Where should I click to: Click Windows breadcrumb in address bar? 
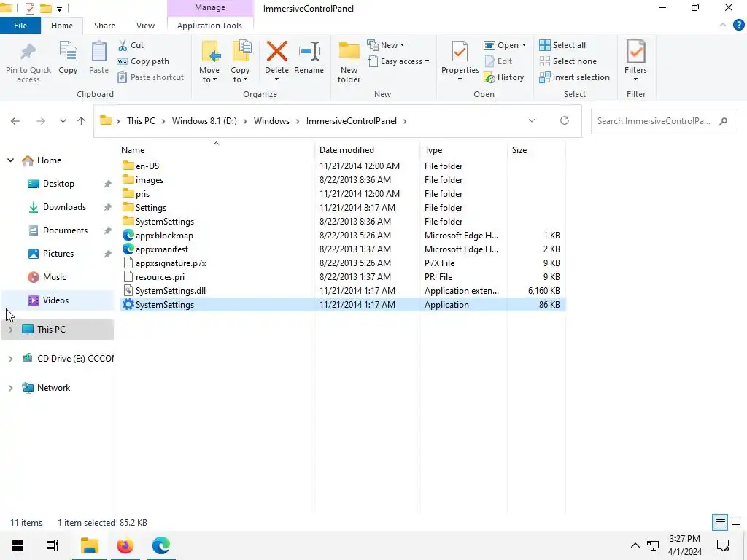pos(271,121)
